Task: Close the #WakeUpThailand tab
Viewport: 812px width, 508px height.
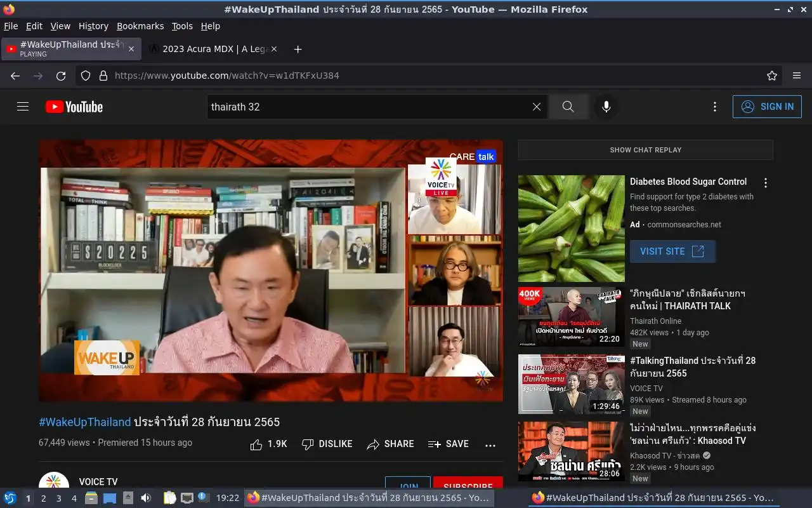Action: pyautogui.click(x=131, y=49)
